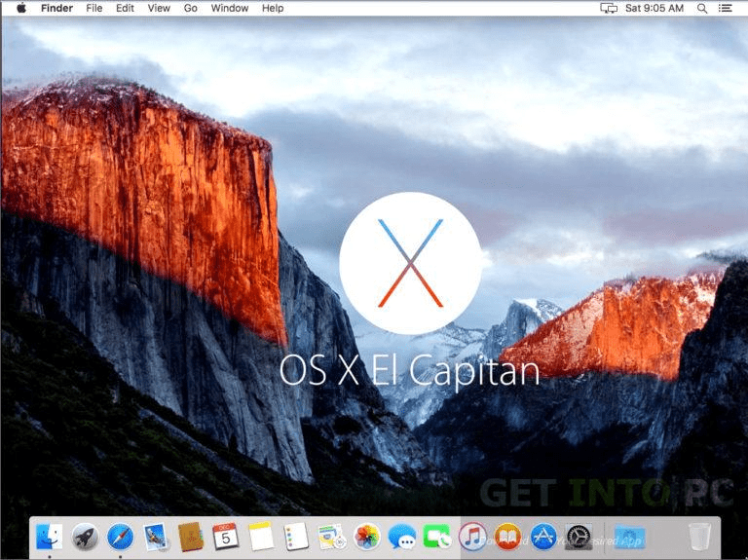
Task: Open App Store icon in Dock
Action: 543,537
